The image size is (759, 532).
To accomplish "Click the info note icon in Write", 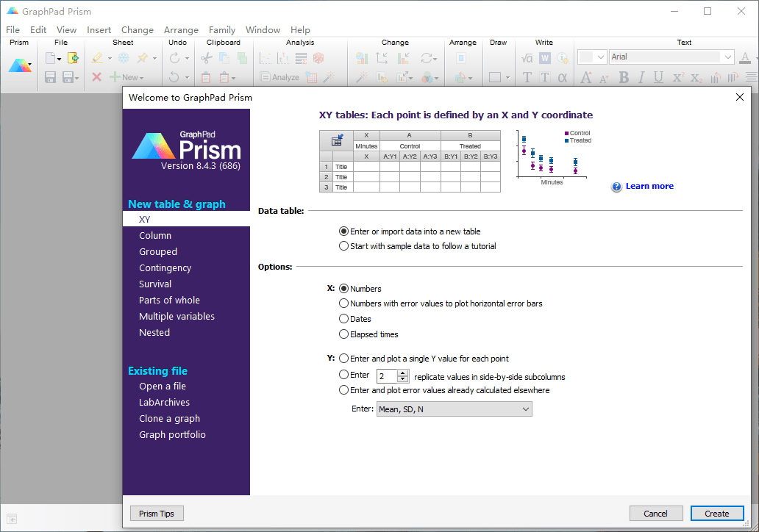I will [563, 58].
